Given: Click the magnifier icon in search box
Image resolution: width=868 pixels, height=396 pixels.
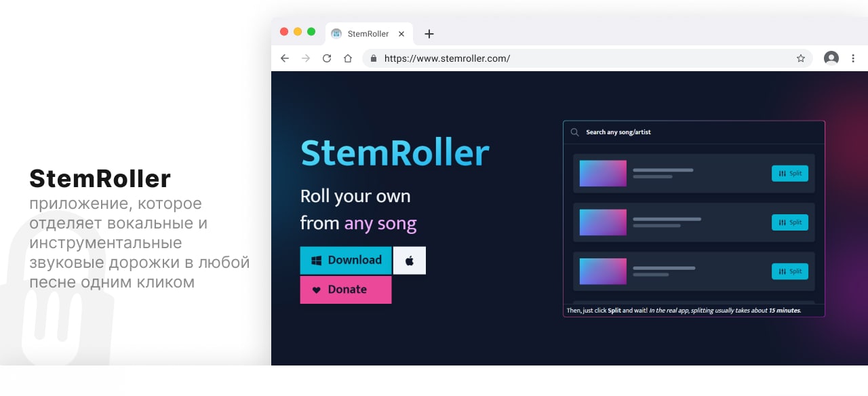Looking at the screenshot, I should pyautogui.click(x=575, y=132).
